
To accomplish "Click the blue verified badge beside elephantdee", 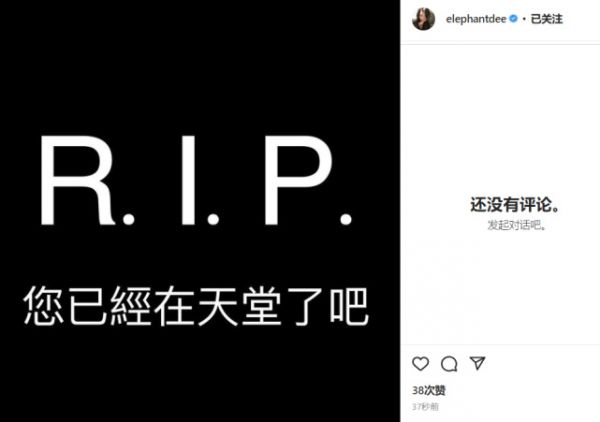I will [514, 18].
